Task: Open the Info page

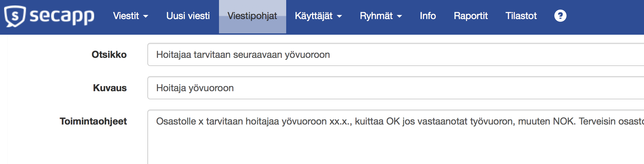Action: (428, 16)
